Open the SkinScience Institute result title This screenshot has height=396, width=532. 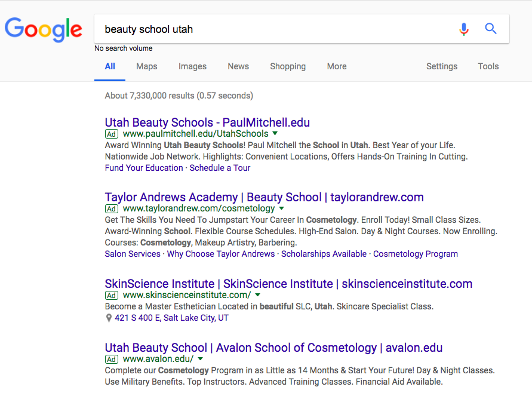coord(288,284)
